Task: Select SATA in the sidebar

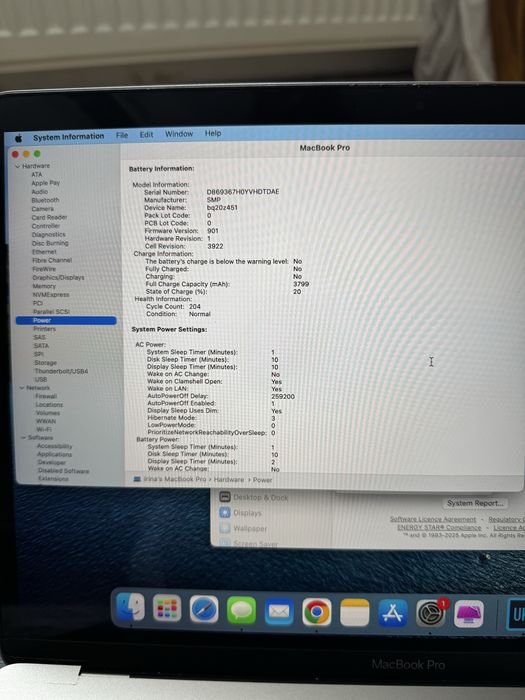Action: 41,346
